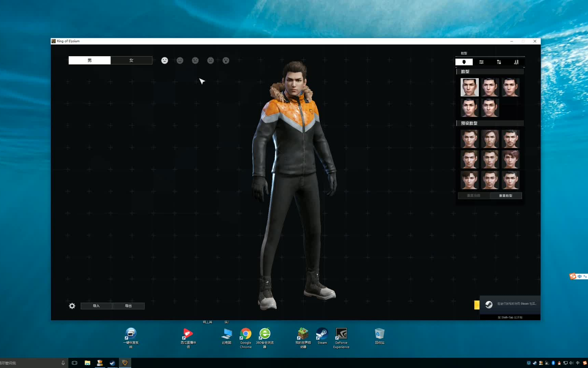
Task: Open 西瓜直播伴侣 desktop shortcut
Action: [188, 338]
